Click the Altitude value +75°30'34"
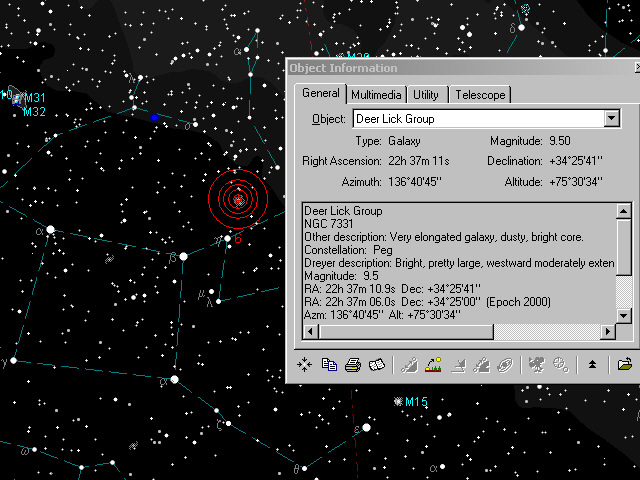The image size is (640, 480). click(x=576, y=181)
